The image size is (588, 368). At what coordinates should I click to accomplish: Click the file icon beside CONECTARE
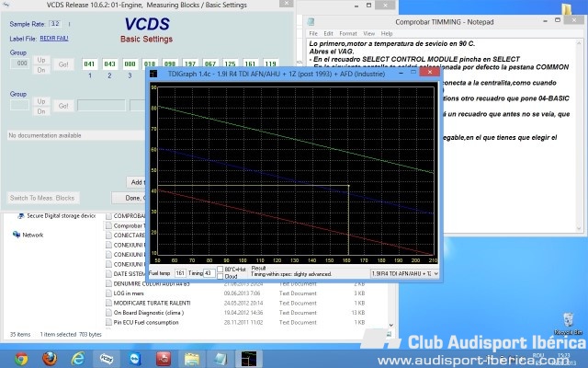(x=108, y=236)
